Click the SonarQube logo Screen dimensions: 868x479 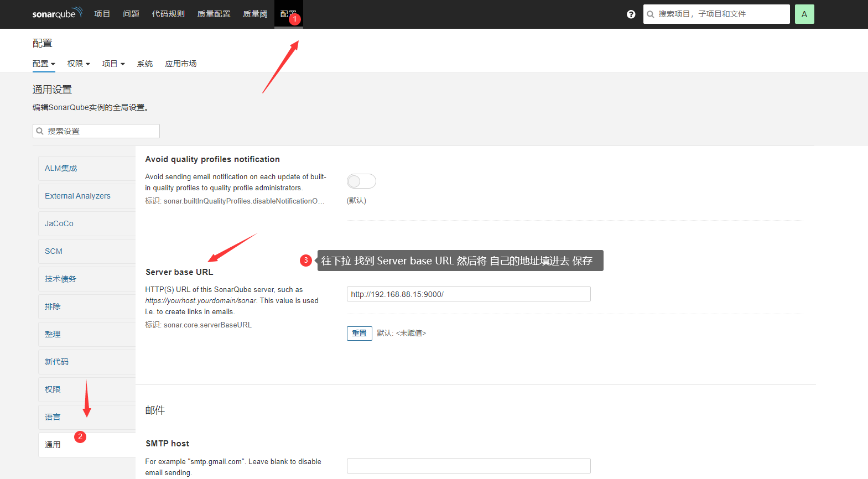(57, 13)
